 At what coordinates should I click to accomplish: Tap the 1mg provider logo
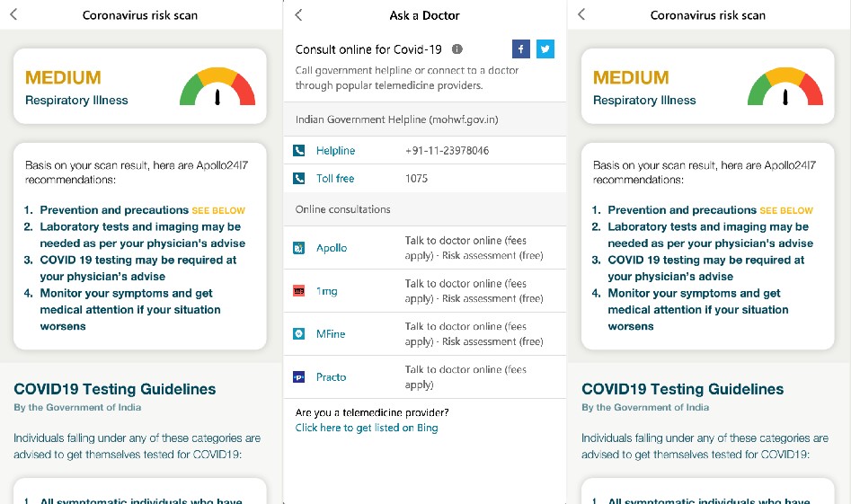coord(299,291)
